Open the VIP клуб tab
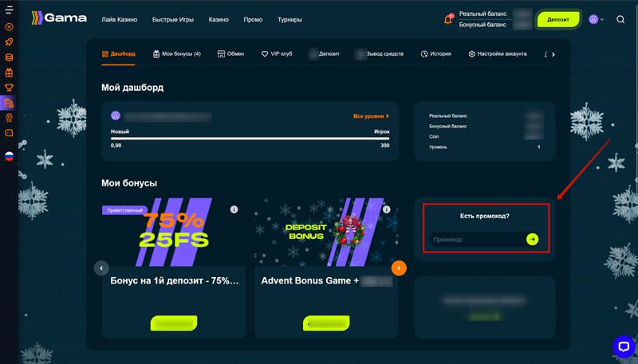Image resolution: width=638 pixels, height=364 pixels. [277, 53]
